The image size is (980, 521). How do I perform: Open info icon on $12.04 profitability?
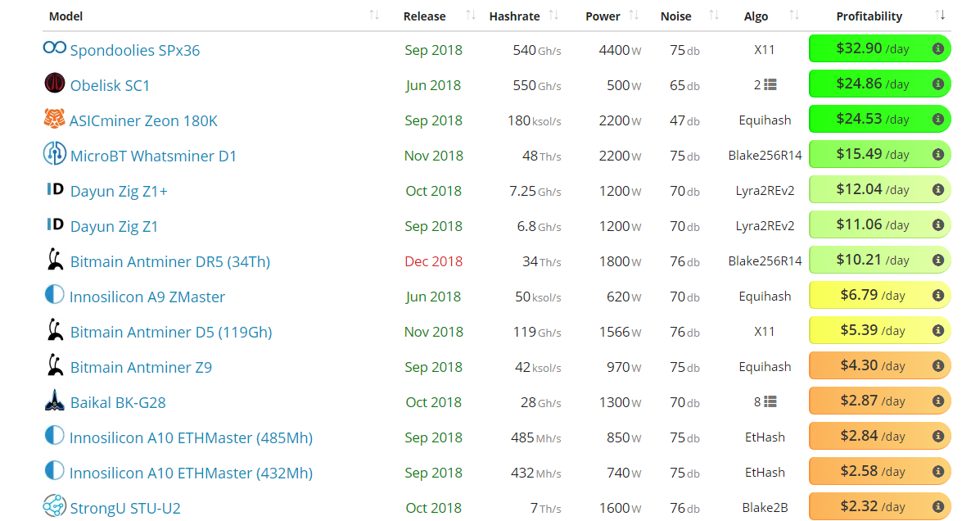[x=937, y=189]
